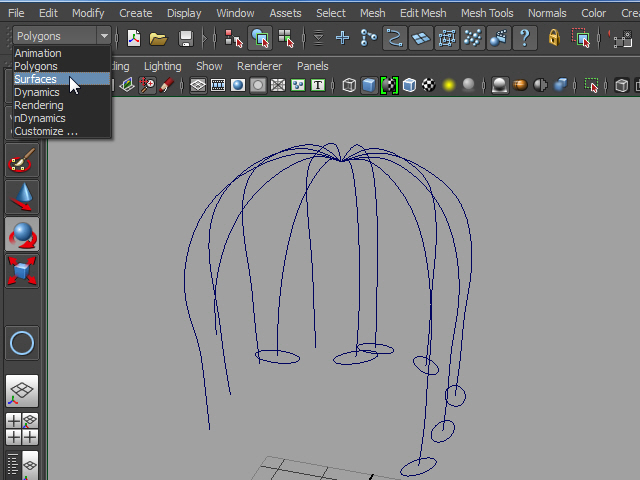Toggle the handles selection mask plus icon
The height and width of the screenshot is (480, 640).
pyautogui.click(x=342, y=38)
